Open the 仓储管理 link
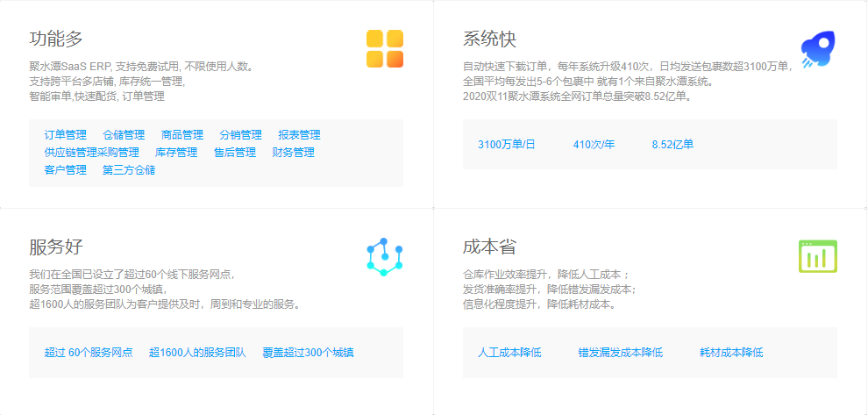This screenshot has height=415, width=868. click(x=124, y=135)
